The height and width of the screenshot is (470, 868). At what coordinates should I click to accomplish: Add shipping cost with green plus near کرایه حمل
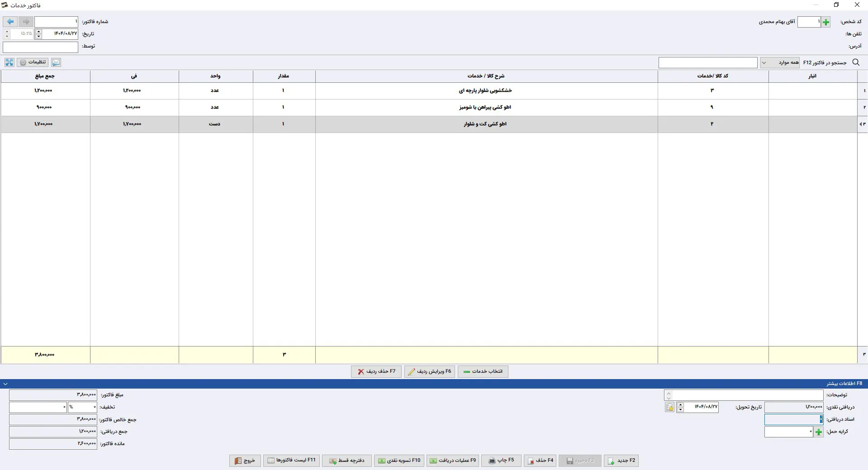[819, 432]
